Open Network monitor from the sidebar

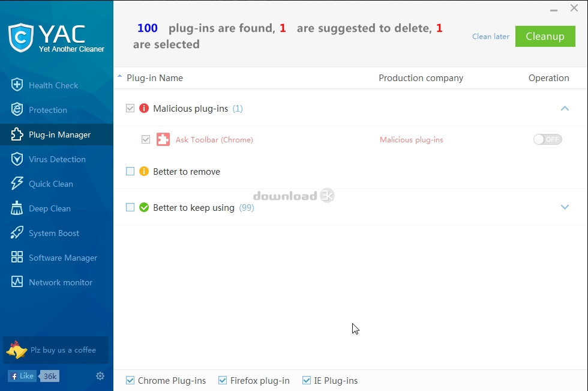pyautogui.click(x=56, y=282)
